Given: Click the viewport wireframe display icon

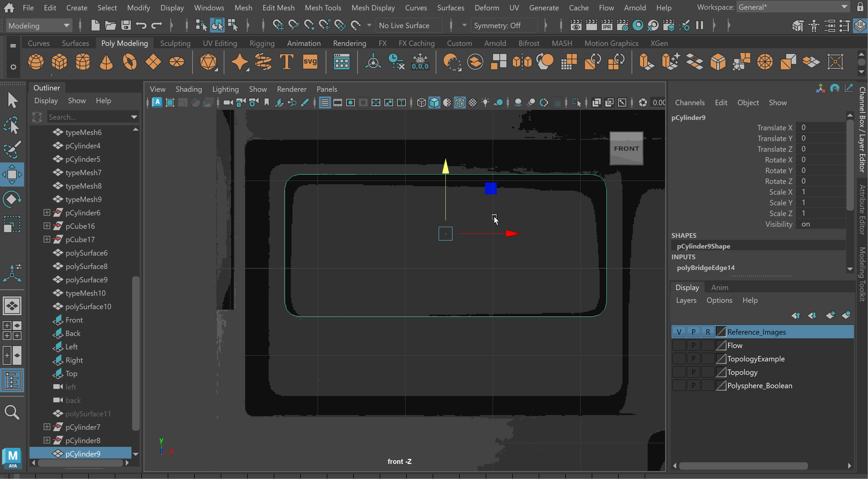Looking at the screenshot, I should (421, 103).
